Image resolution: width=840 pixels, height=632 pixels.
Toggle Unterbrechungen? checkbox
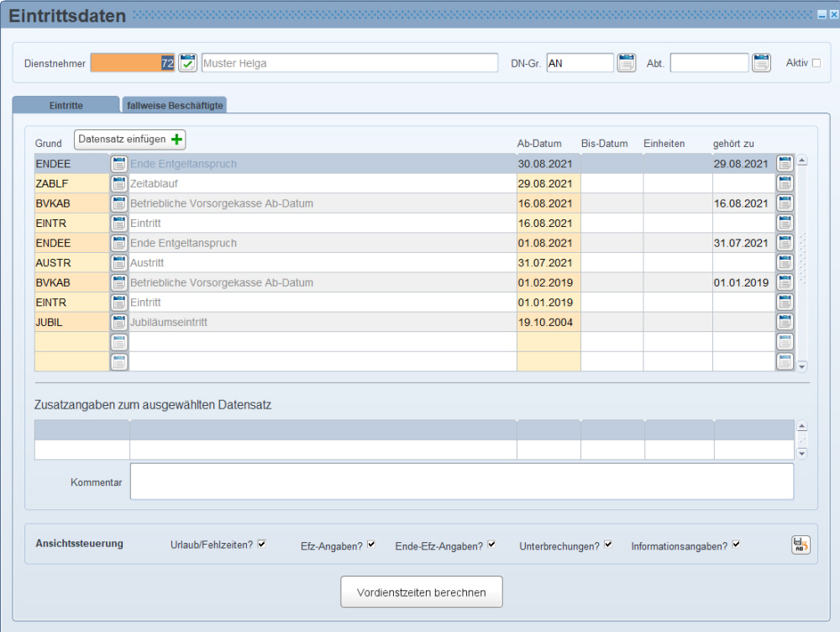click(x=608, y=544)
